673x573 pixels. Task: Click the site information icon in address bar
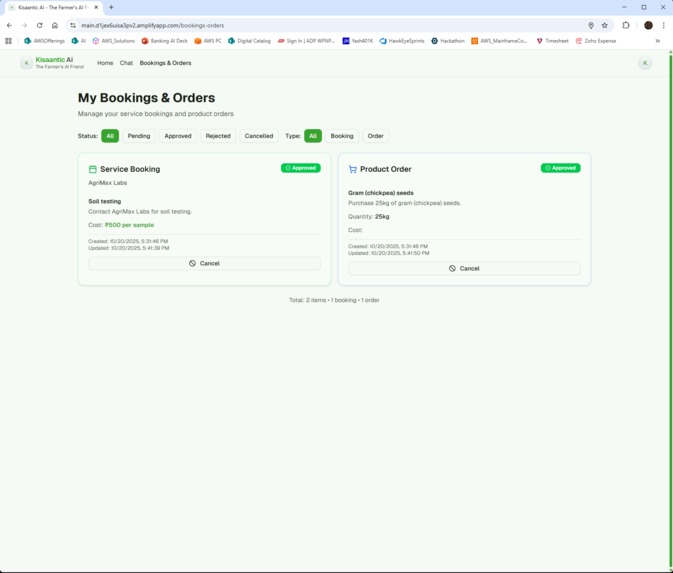point(73,25)
